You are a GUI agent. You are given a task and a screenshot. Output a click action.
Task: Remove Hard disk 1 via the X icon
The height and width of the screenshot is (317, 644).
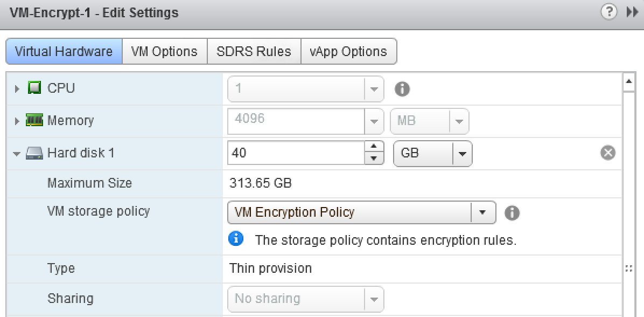608,153
